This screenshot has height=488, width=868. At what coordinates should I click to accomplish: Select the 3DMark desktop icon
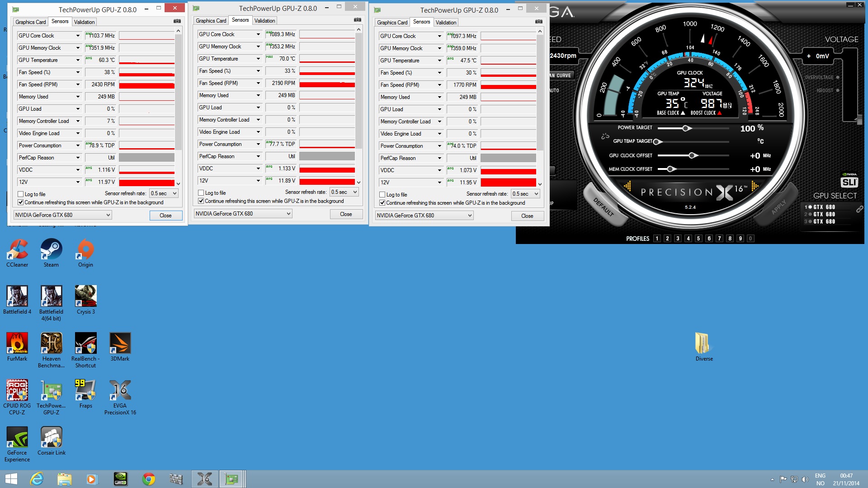(120, 347)
